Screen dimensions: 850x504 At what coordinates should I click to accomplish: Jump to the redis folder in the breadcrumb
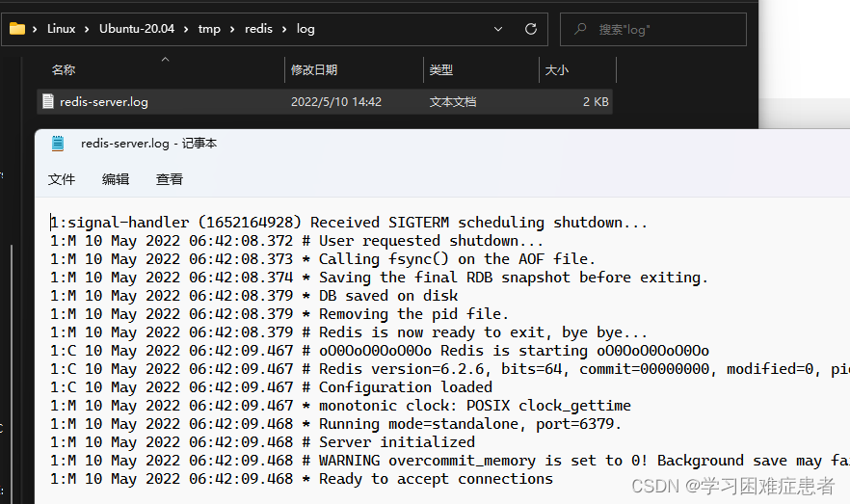[x=258, y=29]
